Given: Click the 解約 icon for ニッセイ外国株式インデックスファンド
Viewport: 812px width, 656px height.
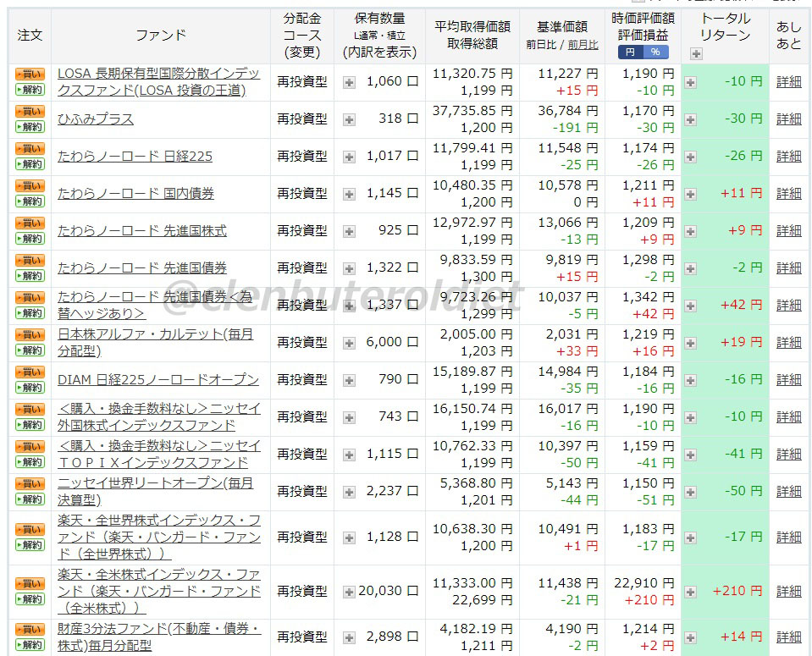Looking at the screenshot, I should coord(28,424).
